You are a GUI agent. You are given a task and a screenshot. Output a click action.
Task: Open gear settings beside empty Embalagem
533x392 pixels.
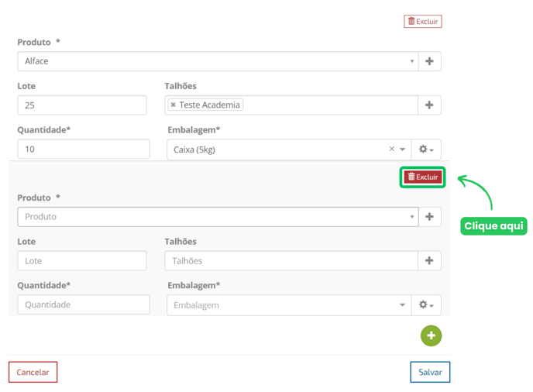(x=426, y=305)
